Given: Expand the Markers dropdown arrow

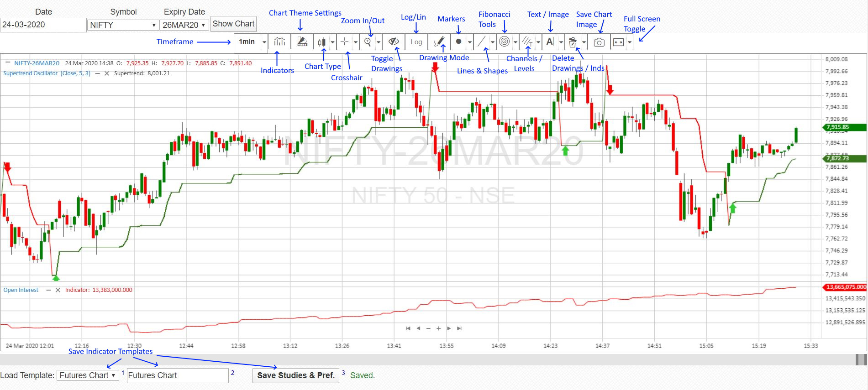Looking at the screenshot, I should (x=469, y=42).
